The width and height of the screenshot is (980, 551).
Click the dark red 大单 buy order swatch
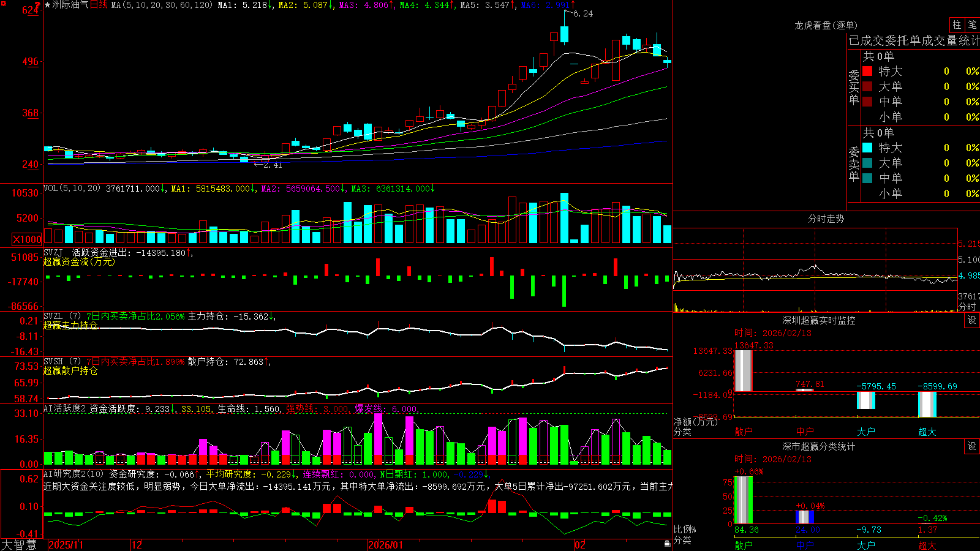pos(867,86)
